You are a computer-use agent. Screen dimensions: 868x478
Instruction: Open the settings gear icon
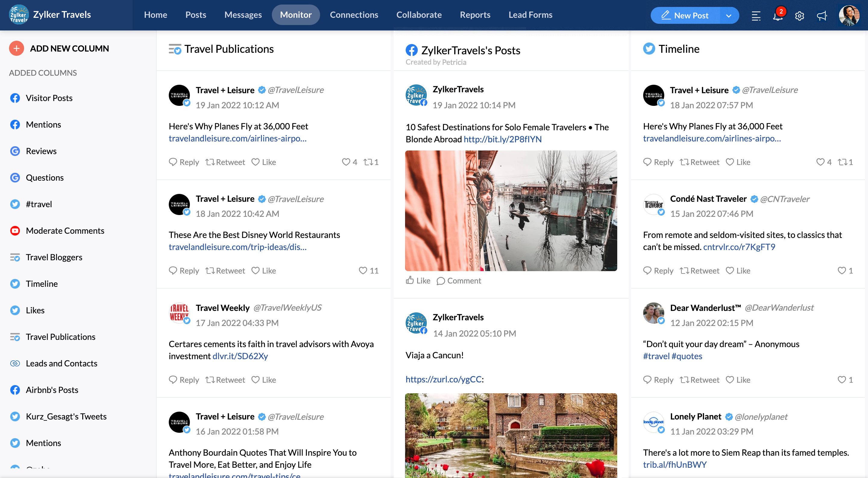click(799, 16)
